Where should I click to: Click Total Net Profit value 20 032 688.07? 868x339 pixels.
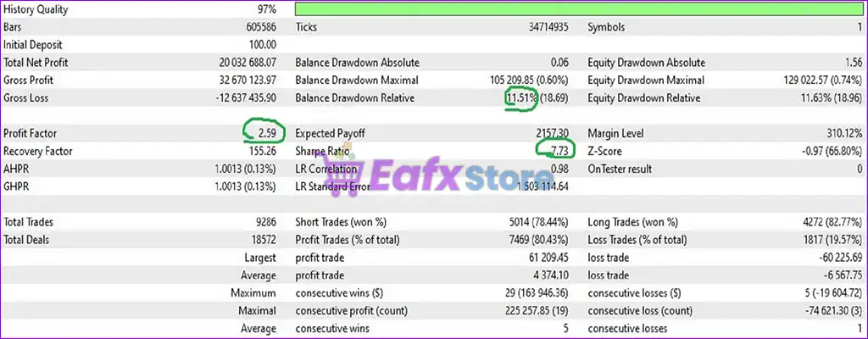click(x=248, y=63)
